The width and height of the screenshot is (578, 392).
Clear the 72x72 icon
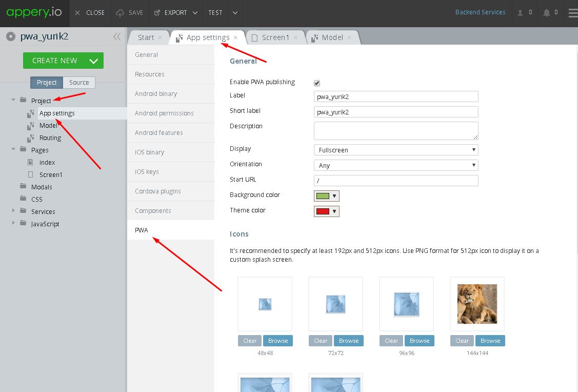pyautogui.click(x=321, y=341)
